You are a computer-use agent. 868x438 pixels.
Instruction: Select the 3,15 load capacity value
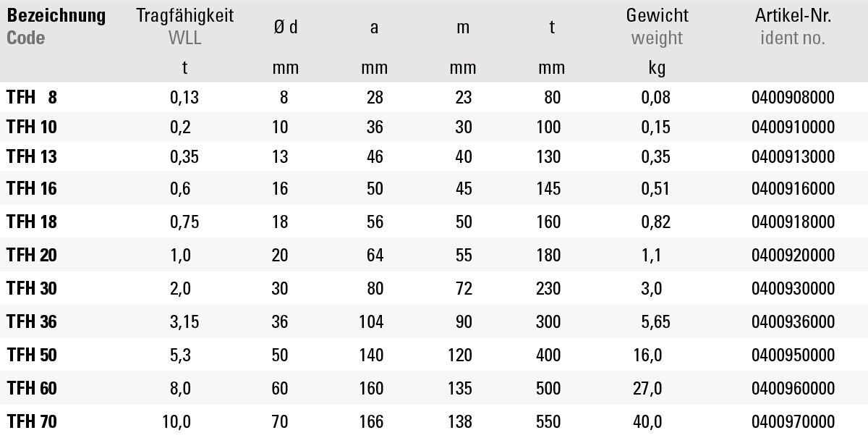pos(184,322)
